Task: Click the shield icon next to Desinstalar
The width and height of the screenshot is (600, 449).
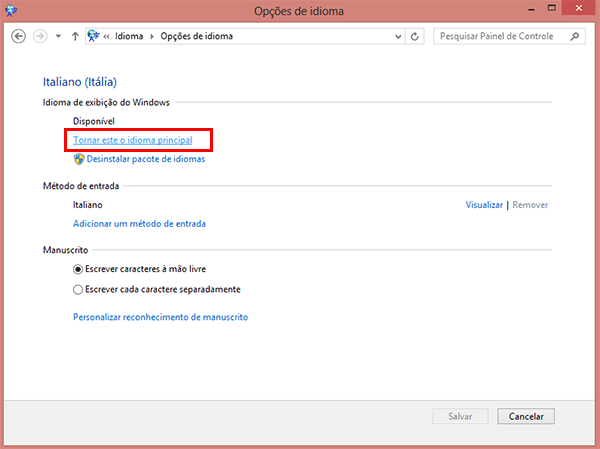Action: [x=79, y=159]
